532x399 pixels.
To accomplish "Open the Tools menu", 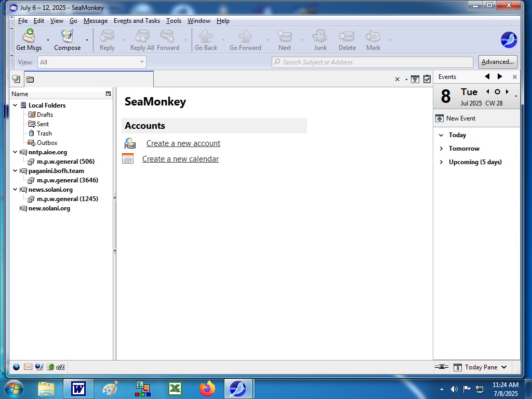I will click(174, 21).
